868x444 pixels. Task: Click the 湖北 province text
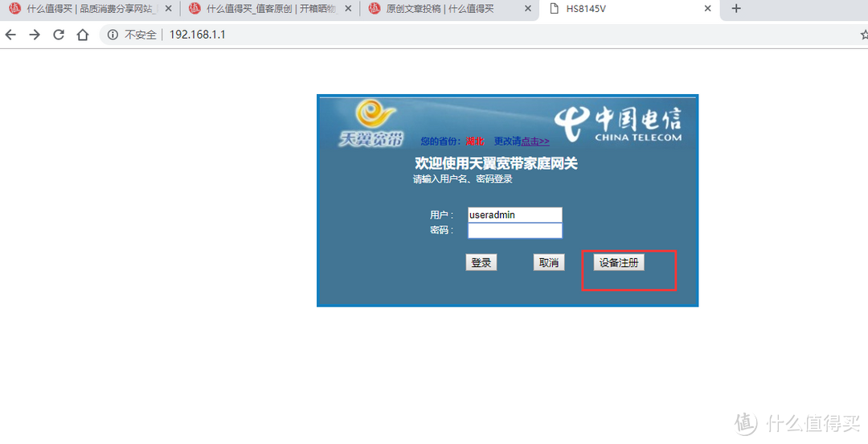[x=474, y=142]
